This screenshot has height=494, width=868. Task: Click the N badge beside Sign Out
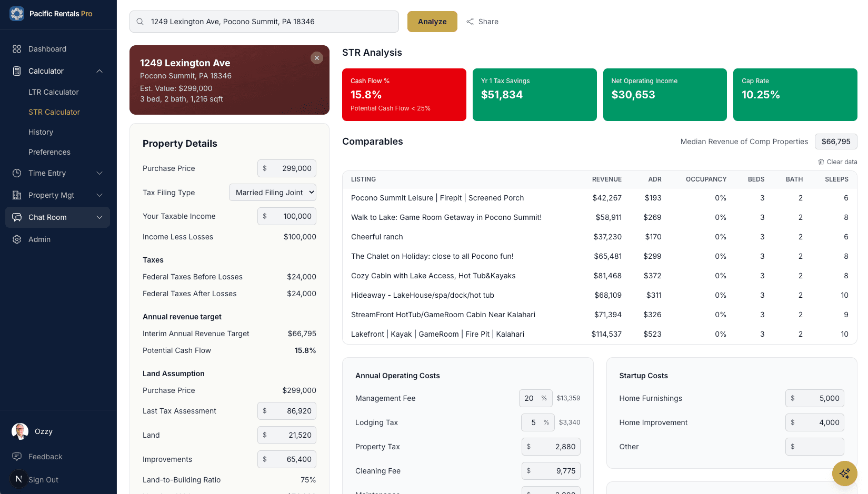[18, 479]
